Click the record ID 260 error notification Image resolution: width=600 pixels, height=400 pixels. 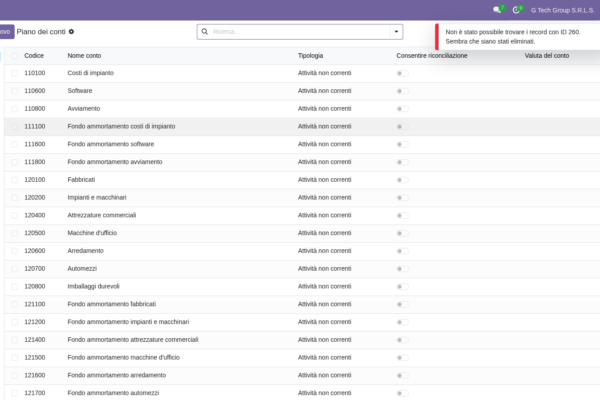point(517,37)
